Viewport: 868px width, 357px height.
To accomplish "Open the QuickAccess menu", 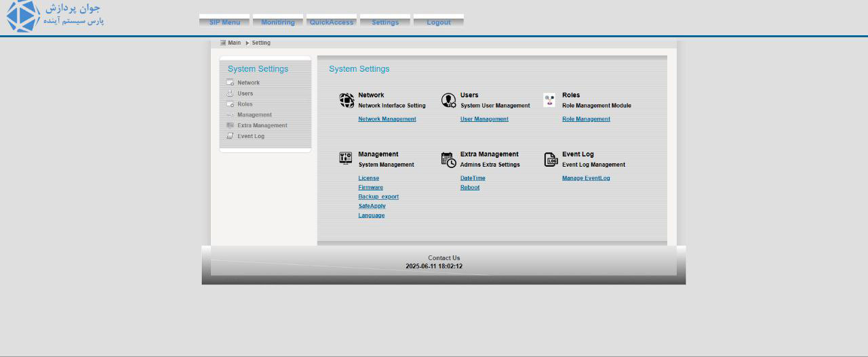I will point(332,22).
